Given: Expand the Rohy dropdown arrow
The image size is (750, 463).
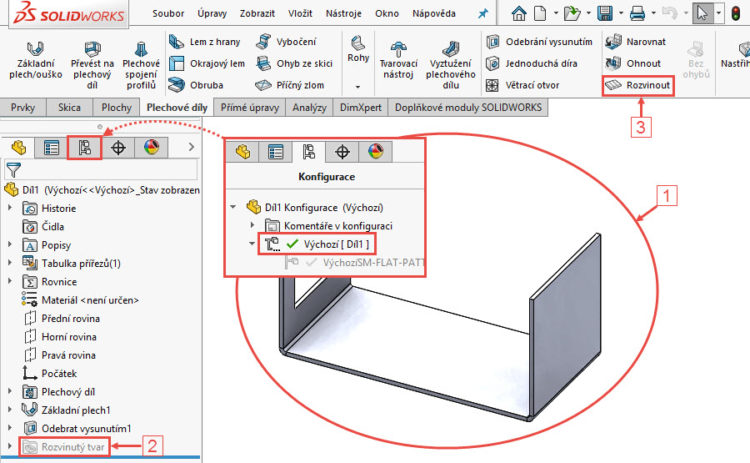Looking at the screenshot, I should [358, 87].
